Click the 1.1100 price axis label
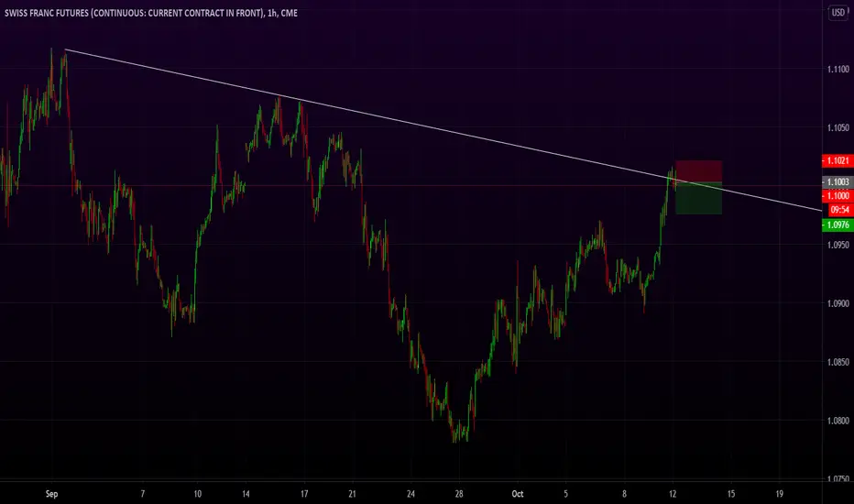 click(x=838, y=70)
